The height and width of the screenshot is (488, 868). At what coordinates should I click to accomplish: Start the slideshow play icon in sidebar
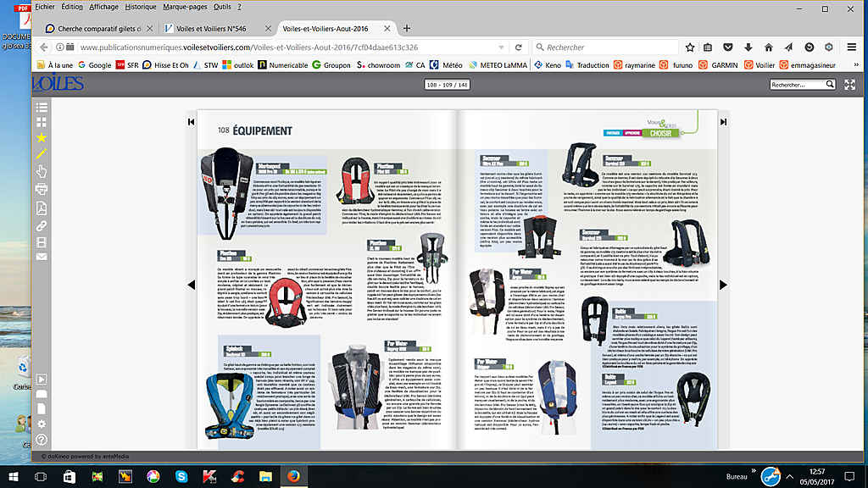pyautogui.click(x=42, y=380)
